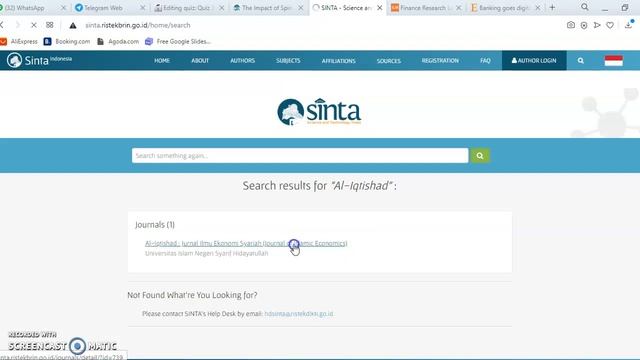Image resolution: width=640 pixels, height=360 pixels.
Task: Open the Free Google Slides bookmark
Action: (178, 41)
